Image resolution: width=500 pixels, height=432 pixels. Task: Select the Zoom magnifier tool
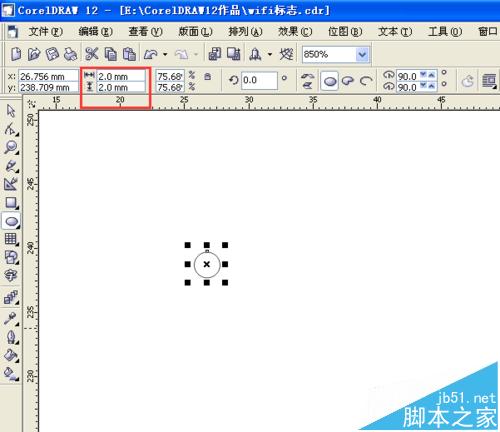[11, 147]
